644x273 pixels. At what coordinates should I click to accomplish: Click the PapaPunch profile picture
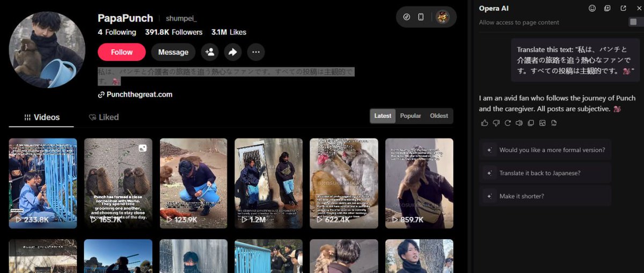(x=47, y=50)
